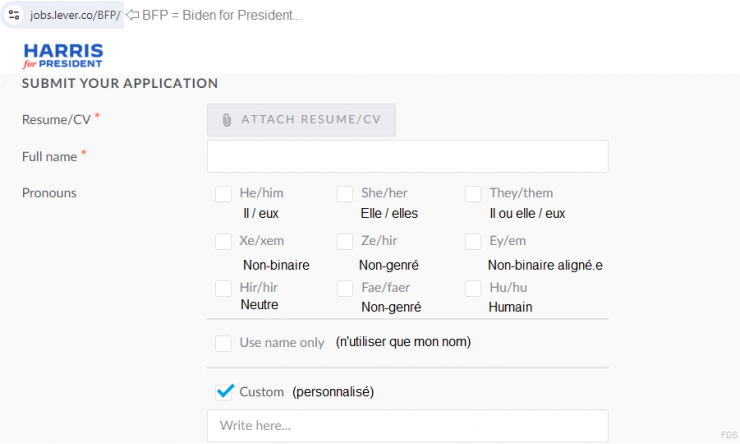The height and width of the screenshot is (444, 740).
Task: Select the Hir/hir checkbox
Action: 223,288
